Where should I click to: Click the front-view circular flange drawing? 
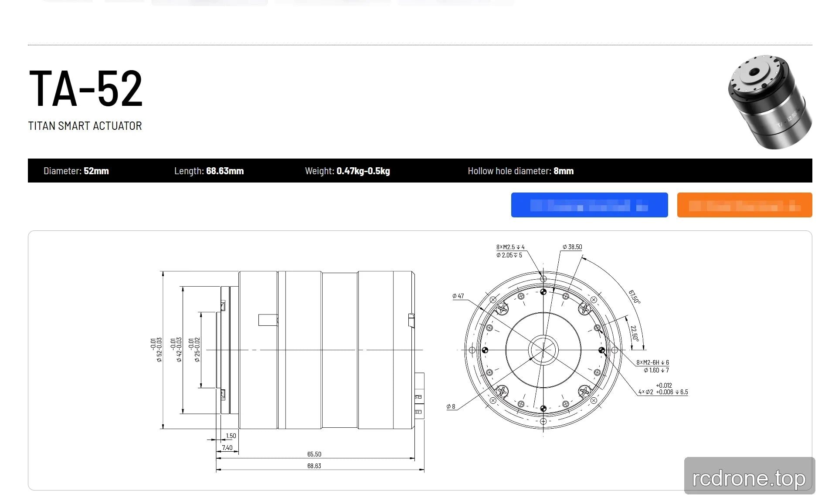543,350
